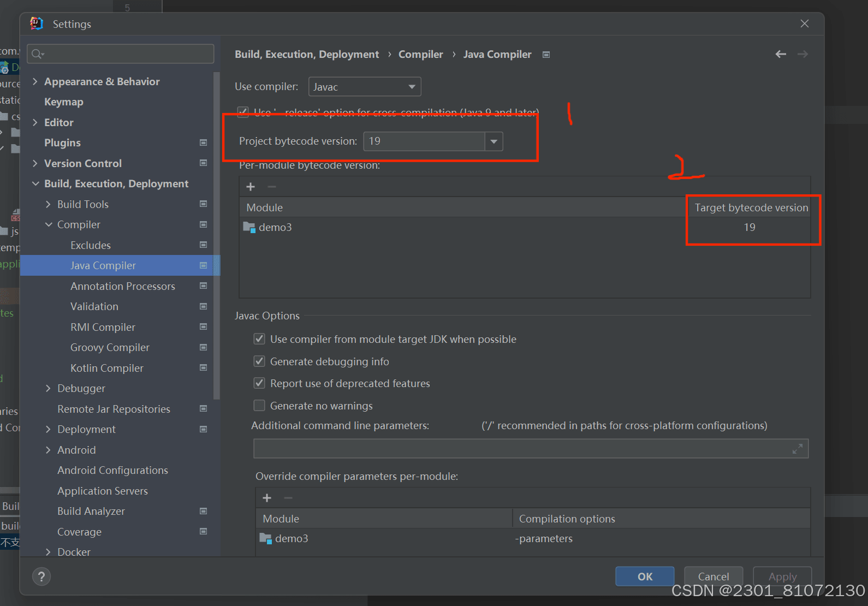Open Application Servers settings
Viewport: 868px width, 606px height.
coord(103,491)
